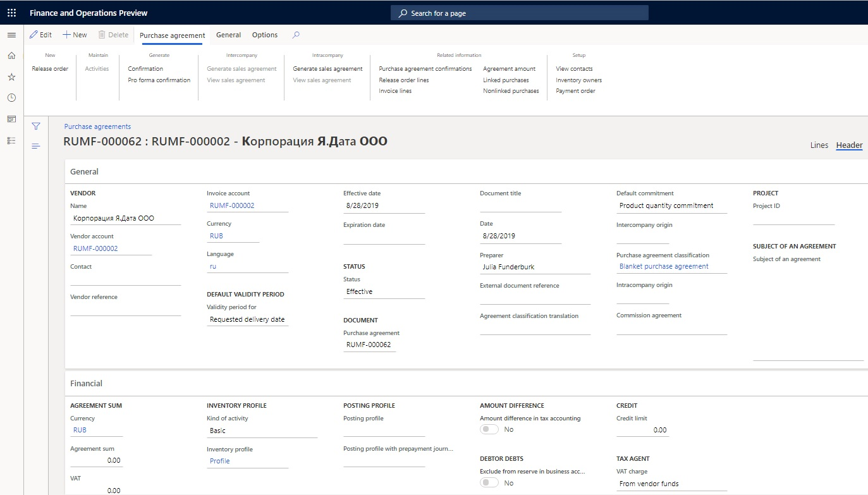Screen dimensions: 868x495
Task: Click the RUB currency link in General
Action: pyautogui.click(x=216, y=236)
